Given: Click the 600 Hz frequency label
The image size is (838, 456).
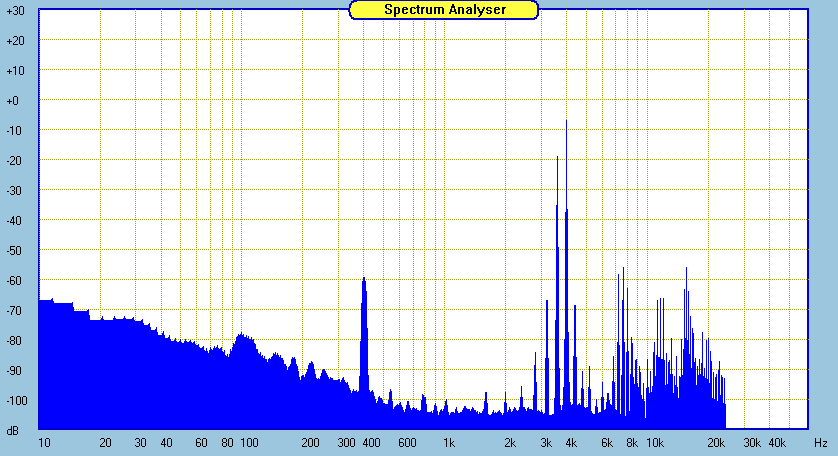Looking at the screenshot, I should coord(407,443).
